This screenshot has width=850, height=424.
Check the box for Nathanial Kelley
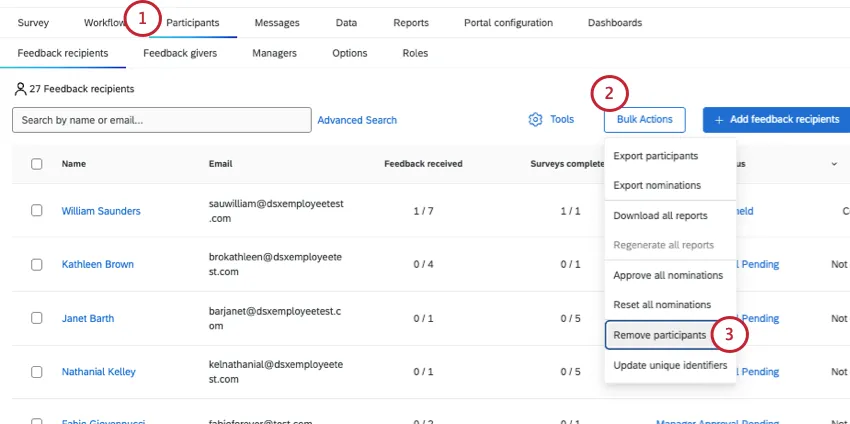[36, 371]
